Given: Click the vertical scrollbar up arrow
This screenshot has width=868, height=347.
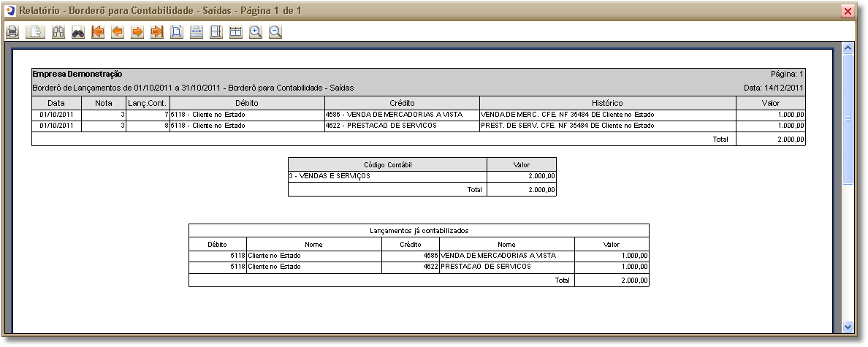Looking at the screenshot, I should point(848,48).
